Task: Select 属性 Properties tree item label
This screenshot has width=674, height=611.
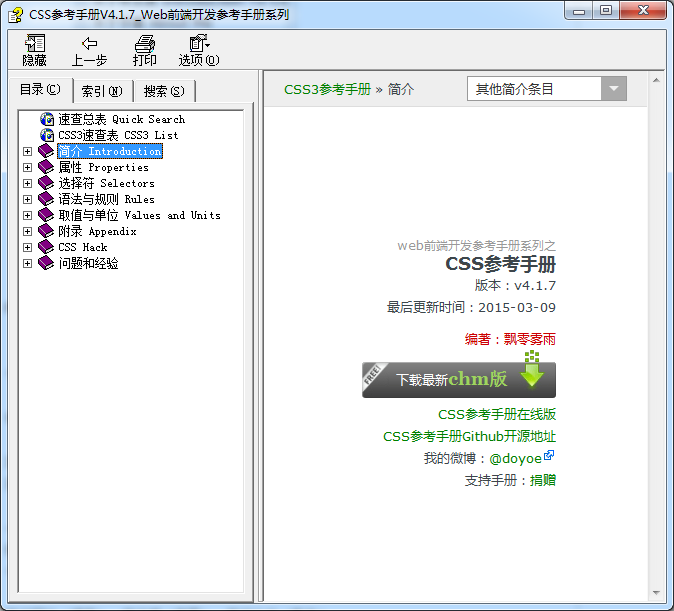Action: click(104, 167)
